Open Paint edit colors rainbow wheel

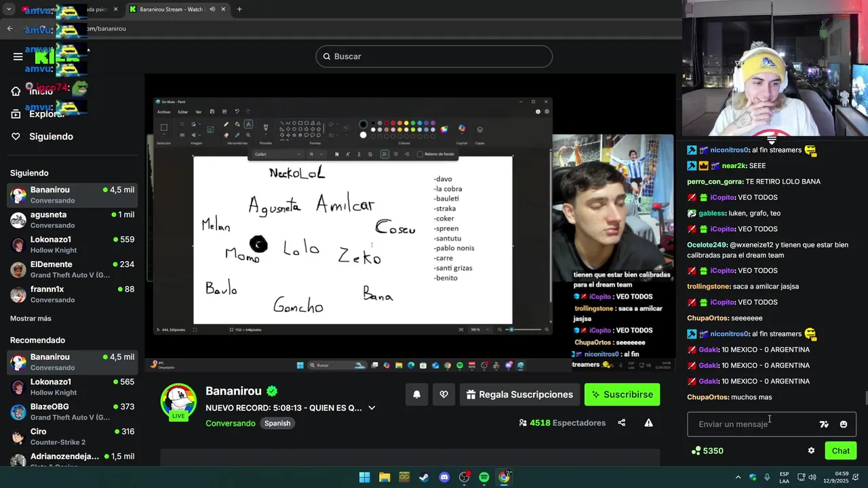(444, 129)
